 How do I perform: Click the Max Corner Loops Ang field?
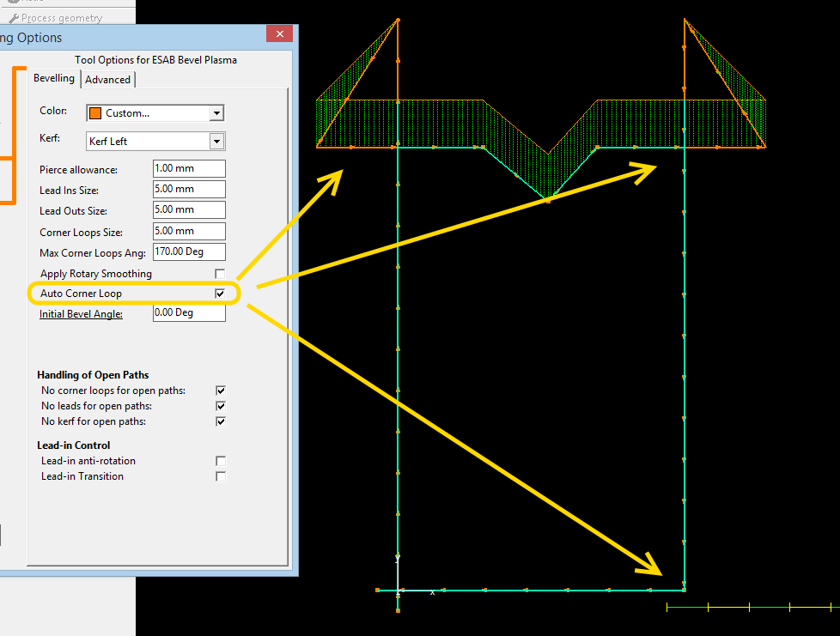pyautogui.click(x=189, y=251)
